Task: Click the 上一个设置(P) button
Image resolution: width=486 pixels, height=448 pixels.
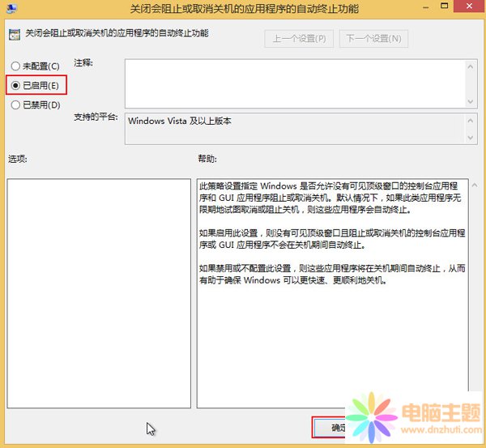Action: (x=299, y=39)
